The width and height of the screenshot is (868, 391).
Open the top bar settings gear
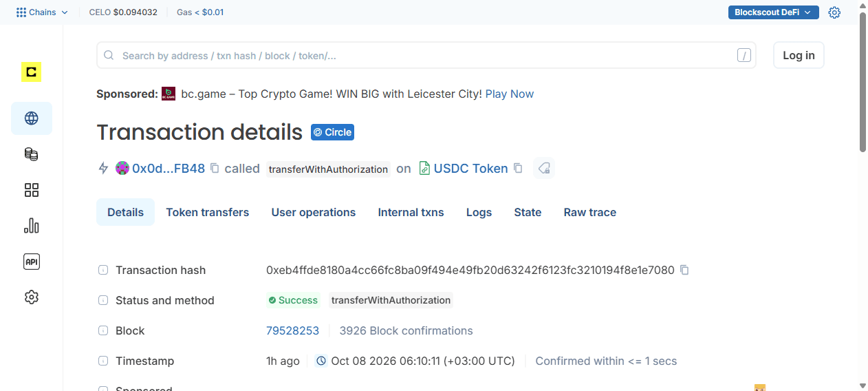(x=834, y=12)
